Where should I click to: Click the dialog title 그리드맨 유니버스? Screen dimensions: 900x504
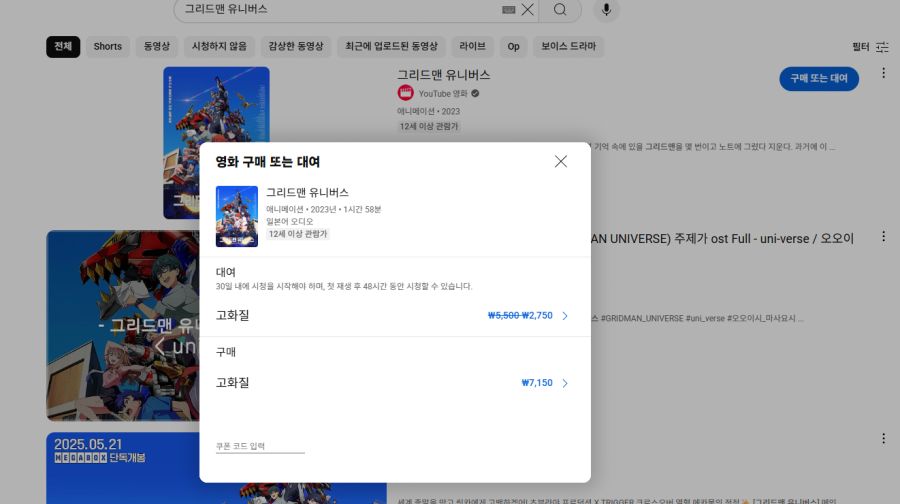coord(307,193)
